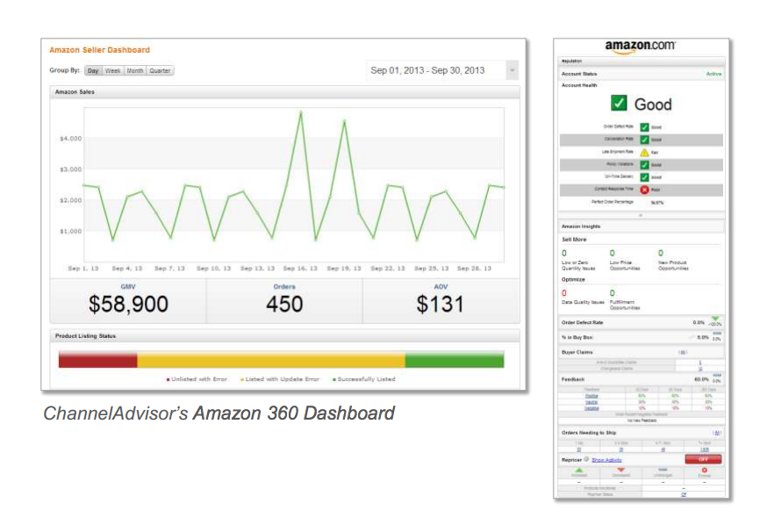
Task: Click the Repricer red Decreased arrow icon
Action: point(621,471)
